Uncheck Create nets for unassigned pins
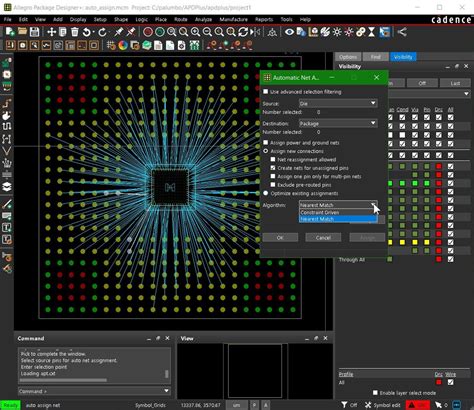Image resolution: width=474 pixels, height=410 pixels. [x=273, y=168]
